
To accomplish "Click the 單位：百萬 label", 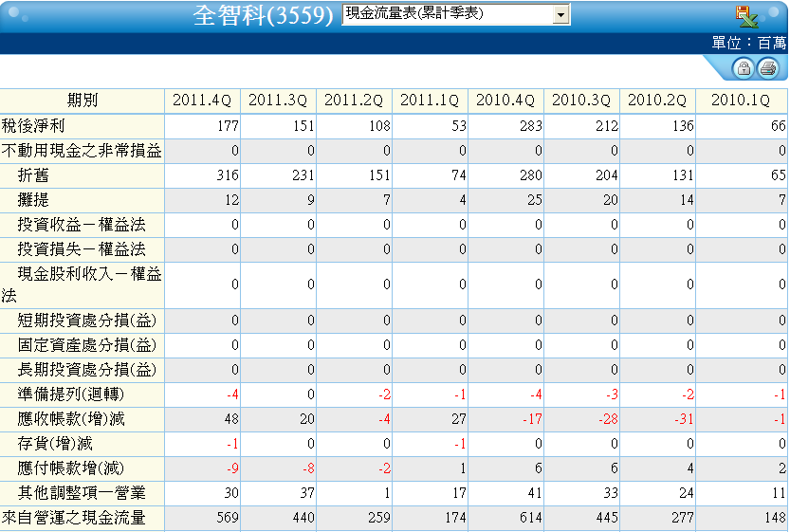I will pyautogui.click(x=748, y=43).
